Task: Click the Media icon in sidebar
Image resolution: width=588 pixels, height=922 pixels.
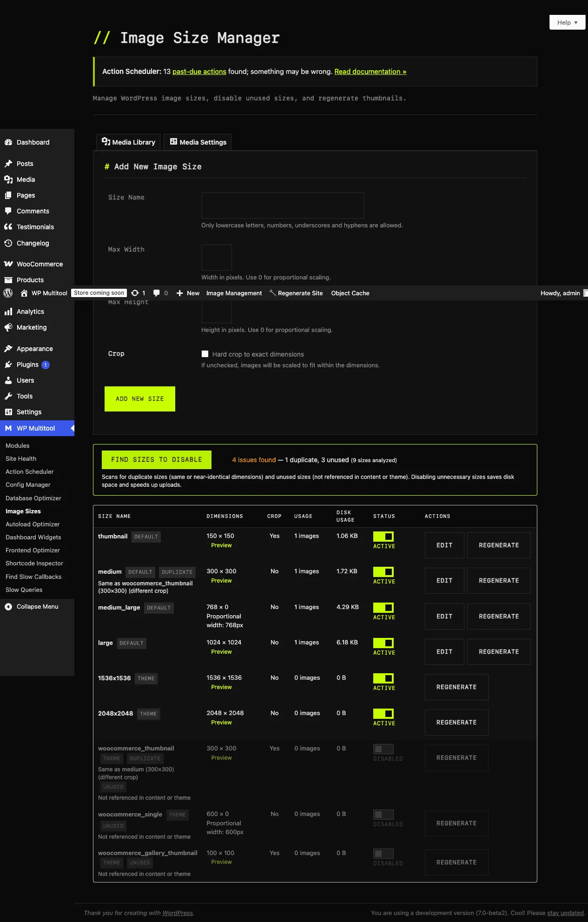Action: click(x=8, y=179)
